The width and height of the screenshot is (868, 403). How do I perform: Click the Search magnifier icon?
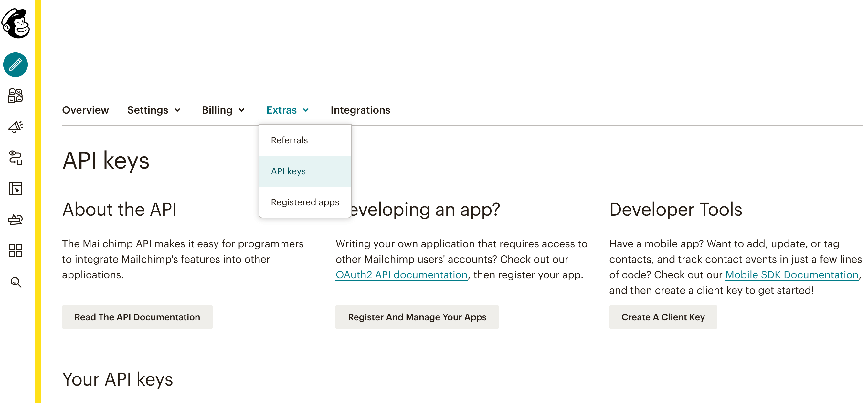click(x=16, y=282)
